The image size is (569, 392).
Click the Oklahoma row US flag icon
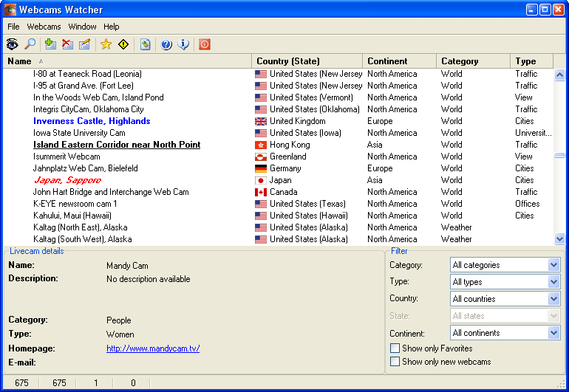pos(261,109)
